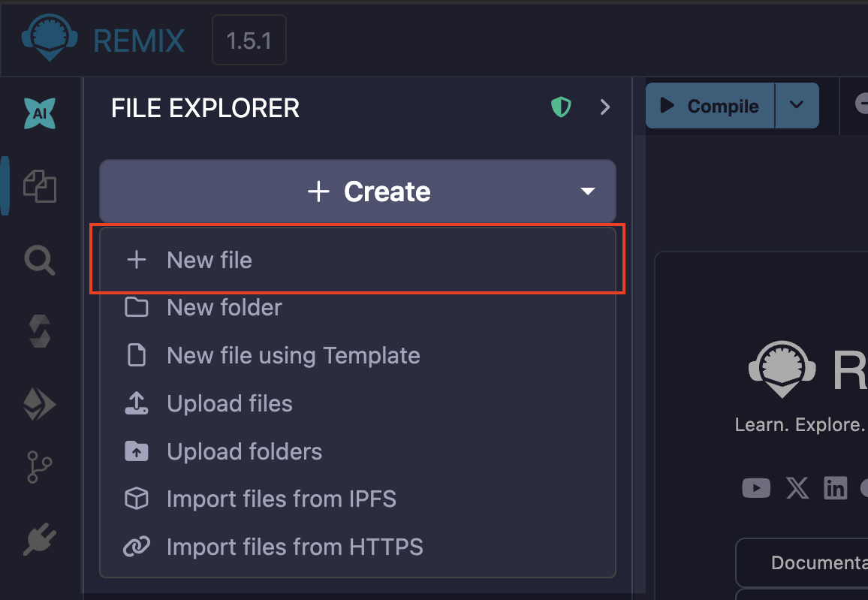868x600 pixels.
Task: Open the YouTube social icon
Action: pos(756,488)
